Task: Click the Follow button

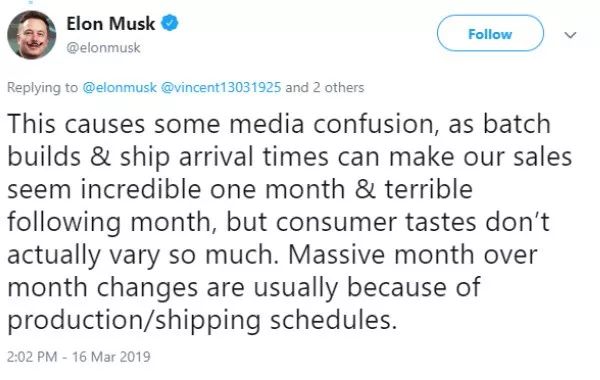Action: click(x=490, y=33)
